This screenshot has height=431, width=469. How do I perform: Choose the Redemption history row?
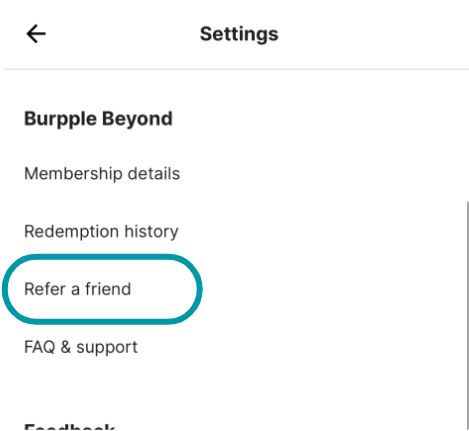(101, 231)
